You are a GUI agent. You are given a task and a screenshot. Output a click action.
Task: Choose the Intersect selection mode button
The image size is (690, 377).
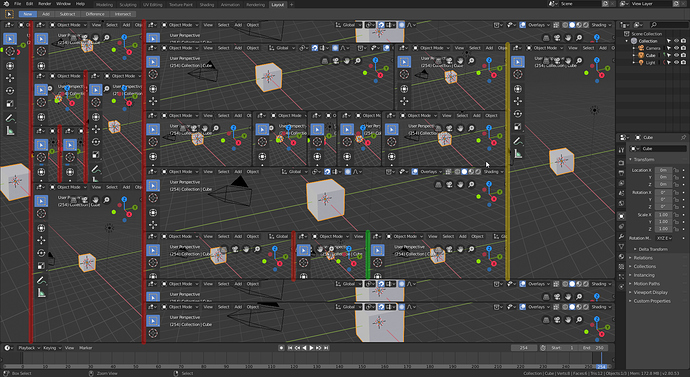tap(123, 14)
